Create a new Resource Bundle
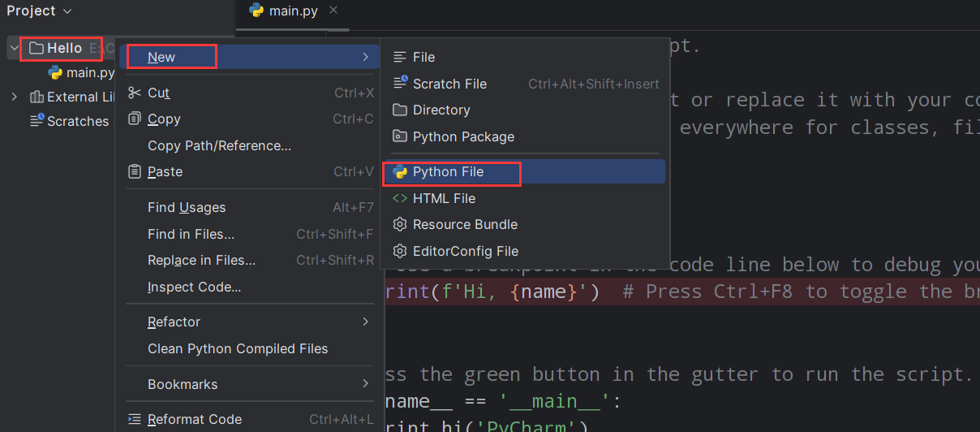The height and width of the screenshot is (432, 980). pos(525,225)
